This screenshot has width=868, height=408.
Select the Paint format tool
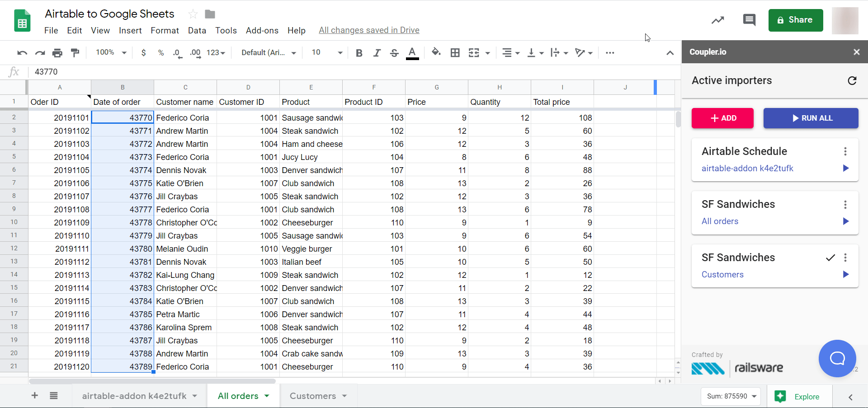coord(75,53)
